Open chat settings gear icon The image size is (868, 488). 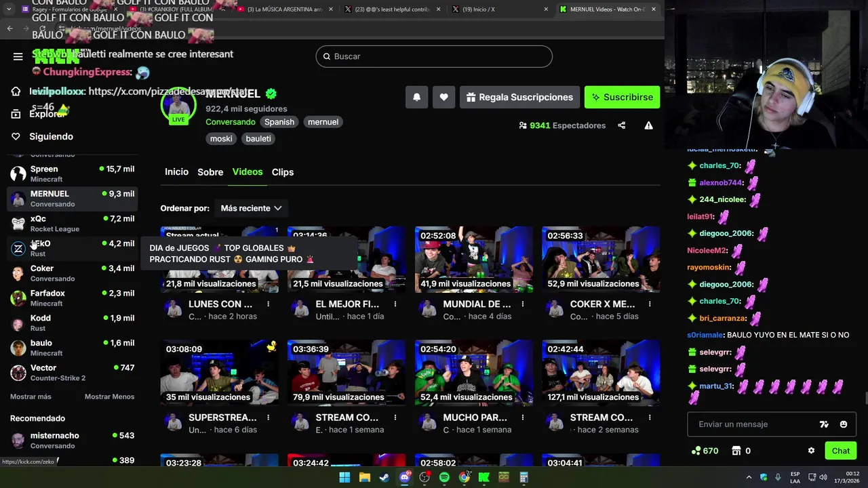pos(811,451)
